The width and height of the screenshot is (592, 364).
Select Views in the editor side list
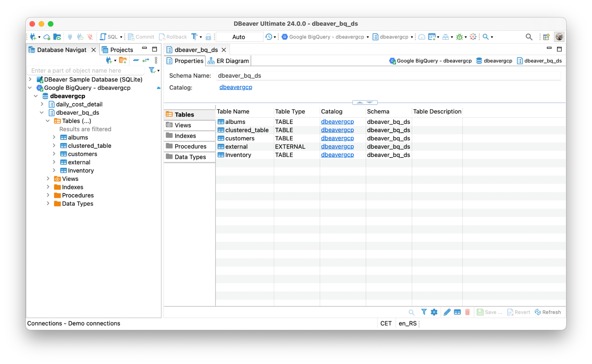[x=190, y=125]
